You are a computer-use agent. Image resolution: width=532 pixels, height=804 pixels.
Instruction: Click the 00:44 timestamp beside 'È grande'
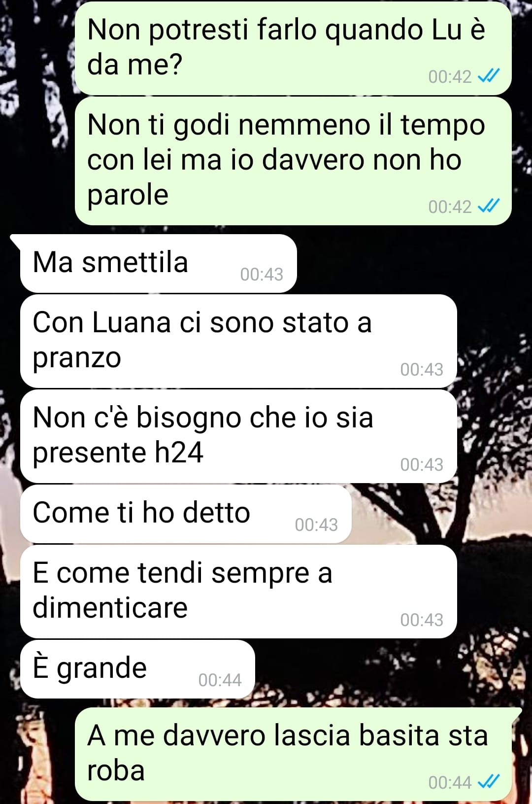(x=220, y=680)
